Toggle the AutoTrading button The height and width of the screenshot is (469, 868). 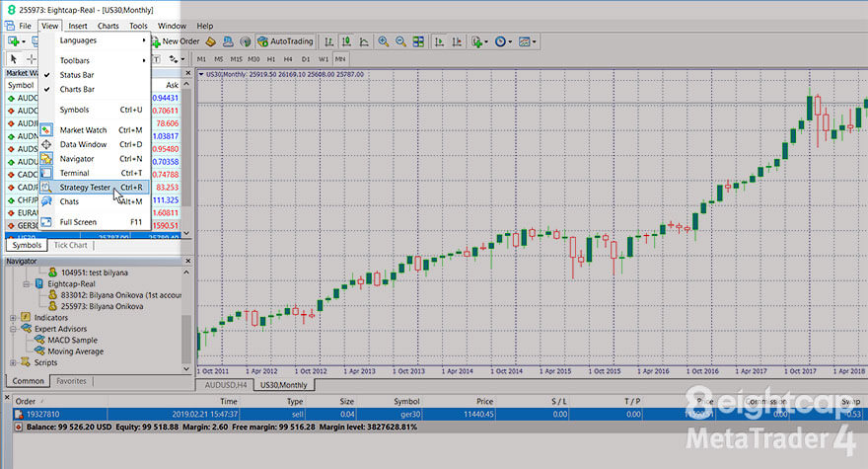(285, 41)
